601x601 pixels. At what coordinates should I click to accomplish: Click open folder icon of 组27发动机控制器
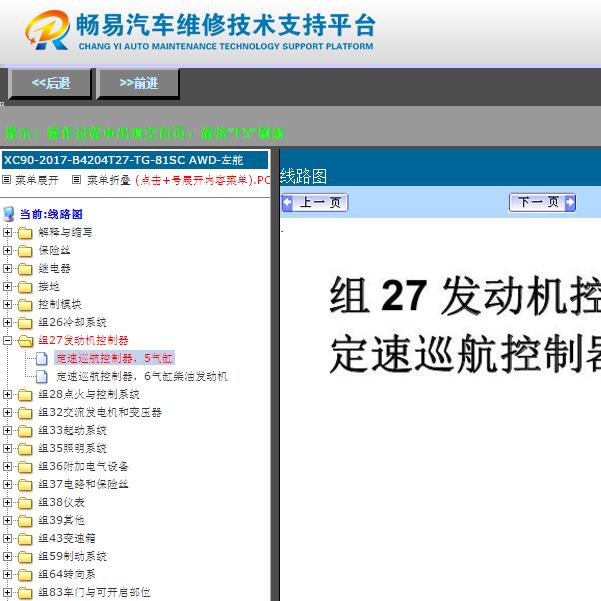(x=26, y=341)
